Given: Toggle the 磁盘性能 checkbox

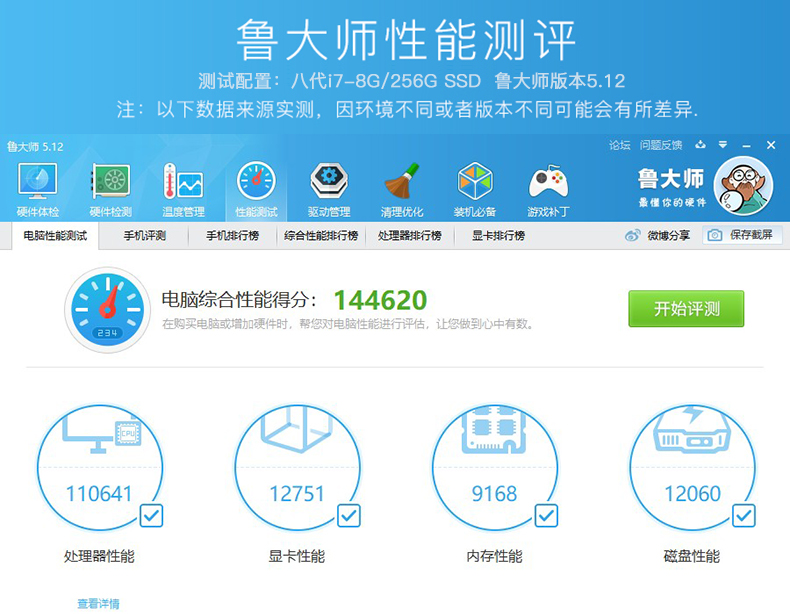Looking at the screenshot, I should tap(744, 515).
